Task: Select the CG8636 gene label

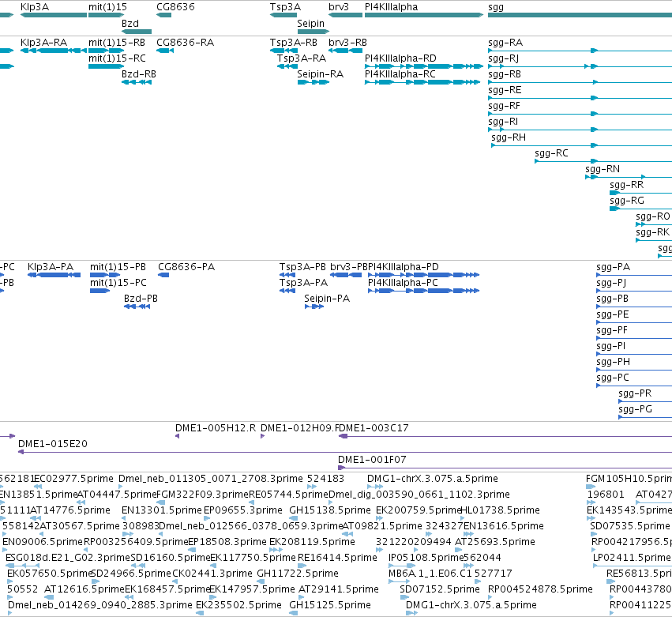Action: point(176,7)
